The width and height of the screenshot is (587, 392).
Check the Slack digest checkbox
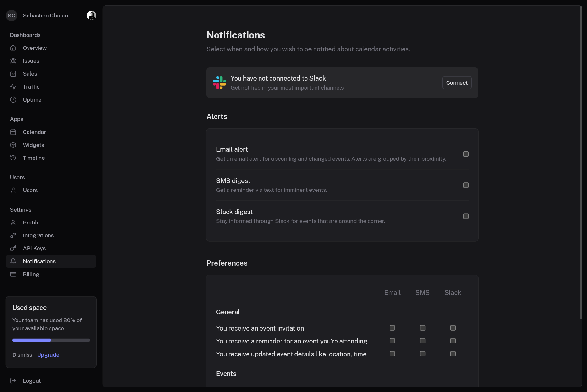466,216
